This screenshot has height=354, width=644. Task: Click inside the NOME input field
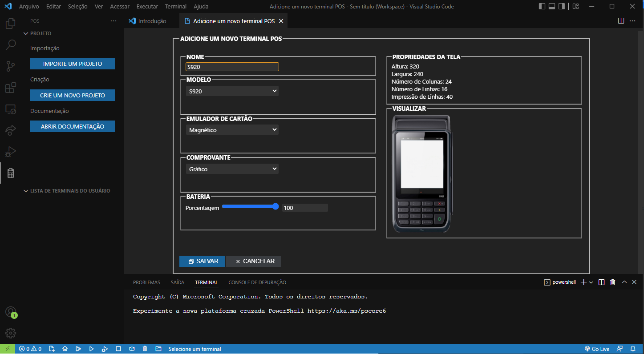pos(232,66)
